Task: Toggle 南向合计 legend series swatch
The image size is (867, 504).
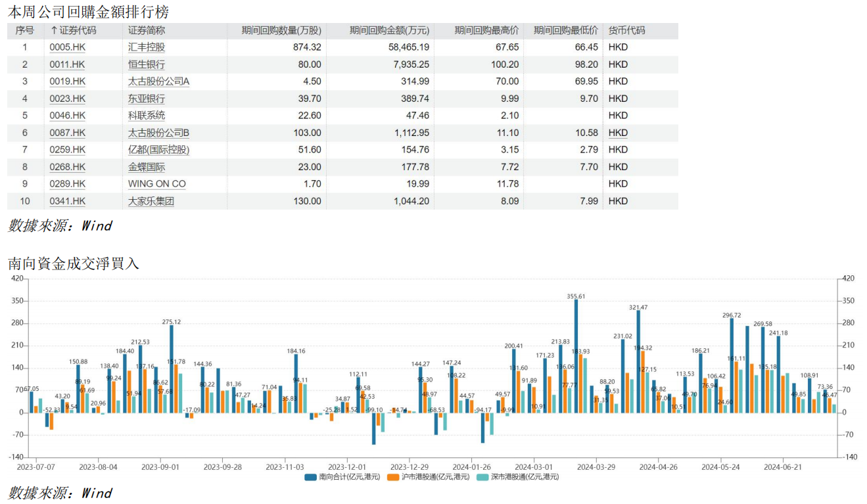Action: [x=310, y=476]
